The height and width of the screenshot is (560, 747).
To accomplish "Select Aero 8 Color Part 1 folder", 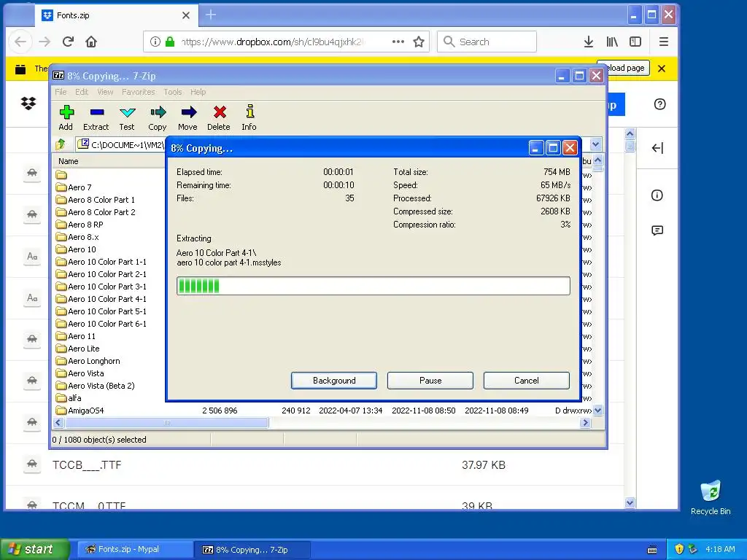I will tap(96, 200).
